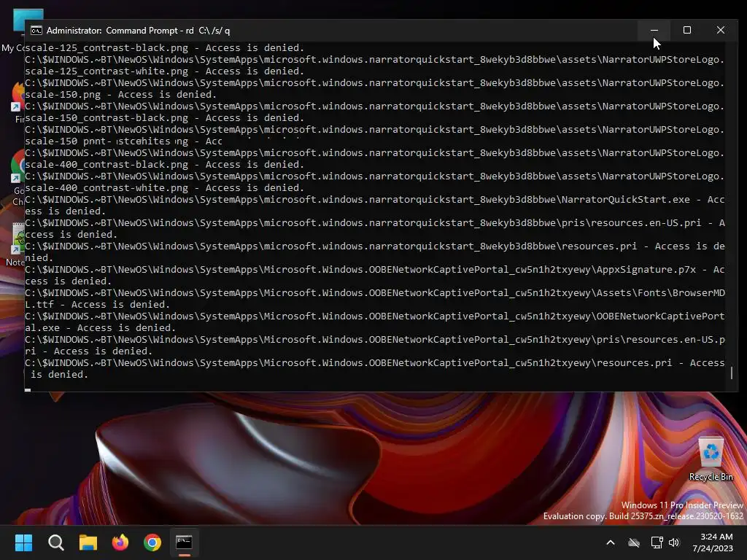The image size is (747, 560).
Task: Launch Google Chrome from the taskbar
Action: 152,542
